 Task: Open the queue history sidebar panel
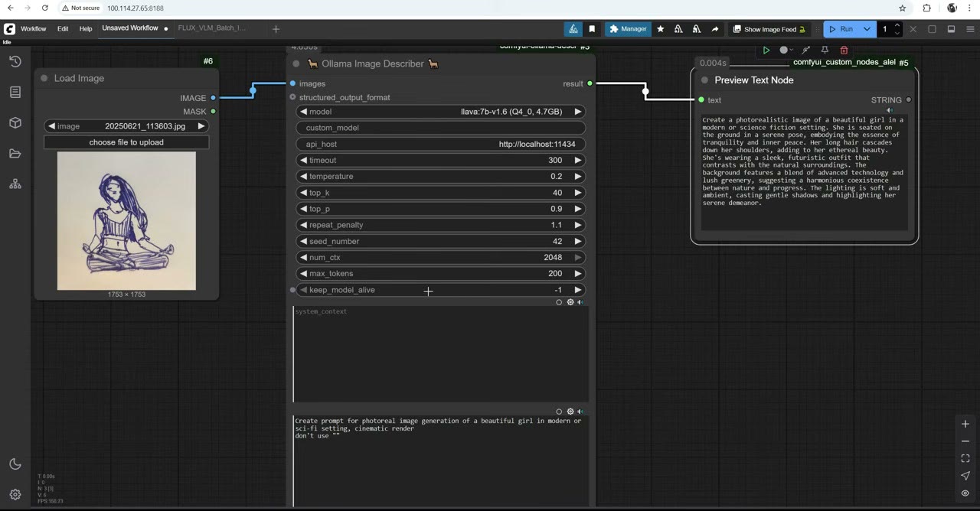(15, 62)
